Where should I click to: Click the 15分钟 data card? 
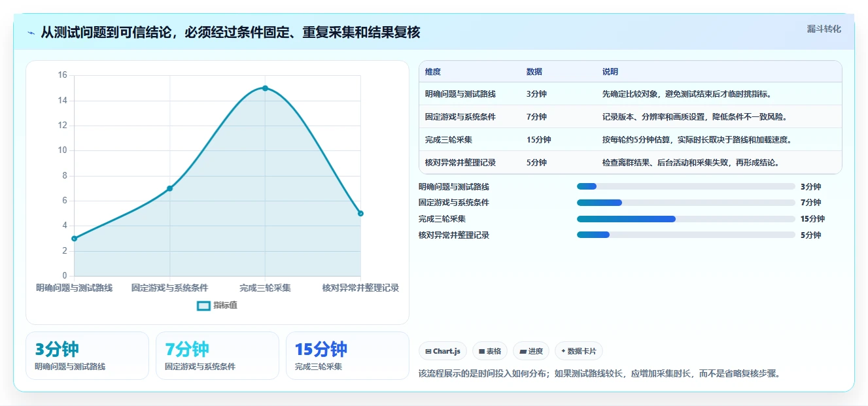(x=347, y=356)
